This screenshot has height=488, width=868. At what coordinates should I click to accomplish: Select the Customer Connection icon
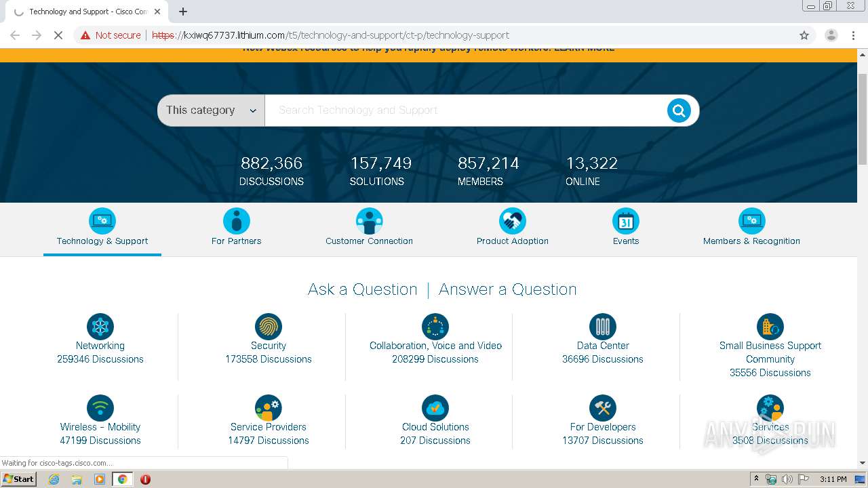(370, 221)
